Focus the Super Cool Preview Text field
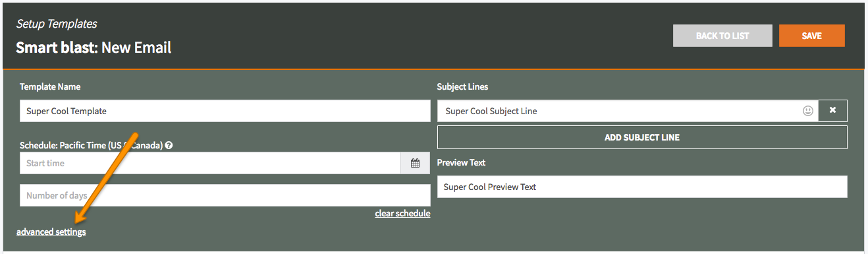 [642, 187]
